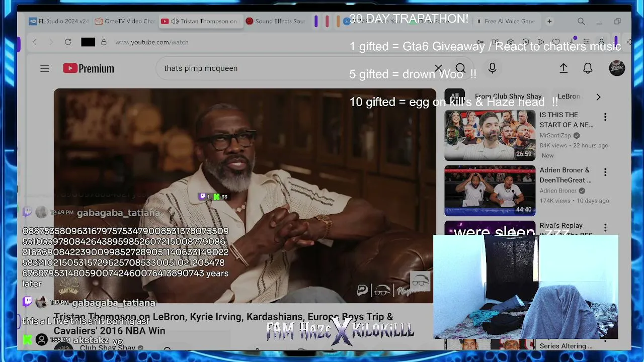Click '84K views • 22 hours ago' text
644x362 pixels.
[574, 145]
